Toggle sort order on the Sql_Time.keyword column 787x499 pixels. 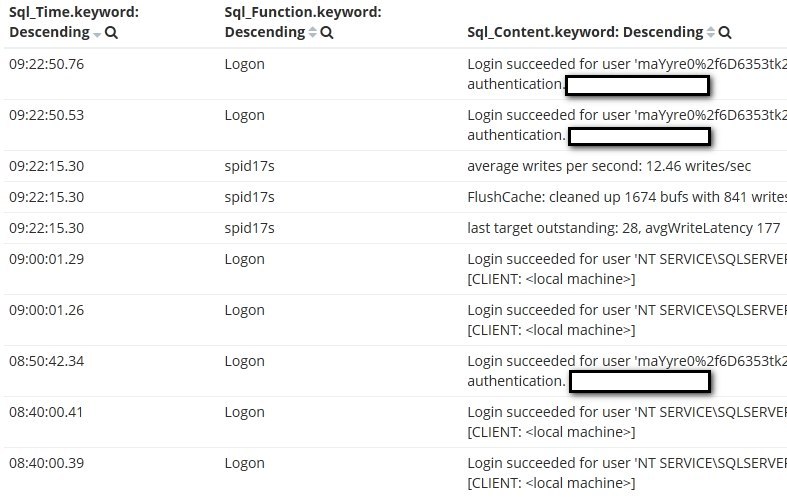97,34
